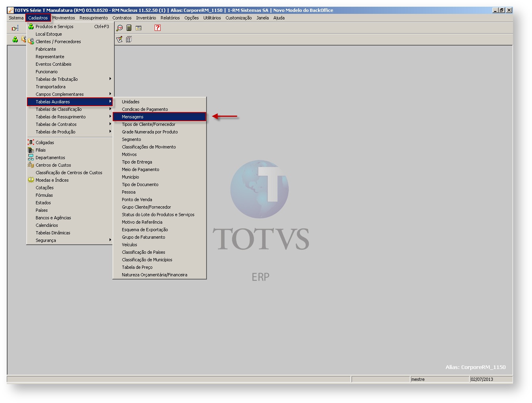The height and width of the screenshot is (403, 532).
Task: Open the Ajuda menu
Action: coord(279,18)
